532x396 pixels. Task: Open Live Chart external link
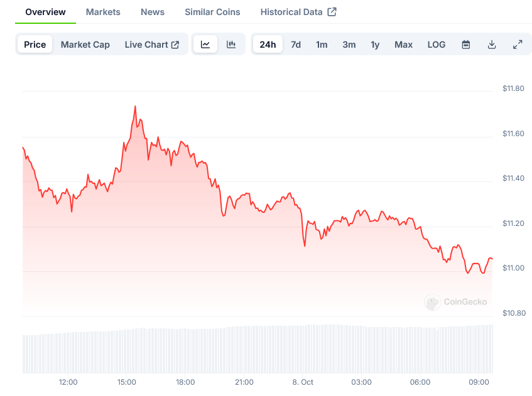[152, 45]
